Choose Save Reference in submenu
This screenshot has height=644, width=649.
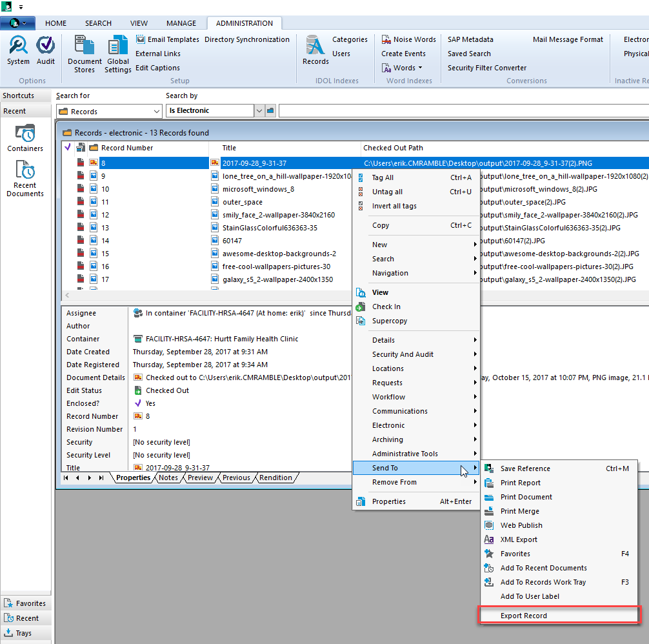[559, 468]
